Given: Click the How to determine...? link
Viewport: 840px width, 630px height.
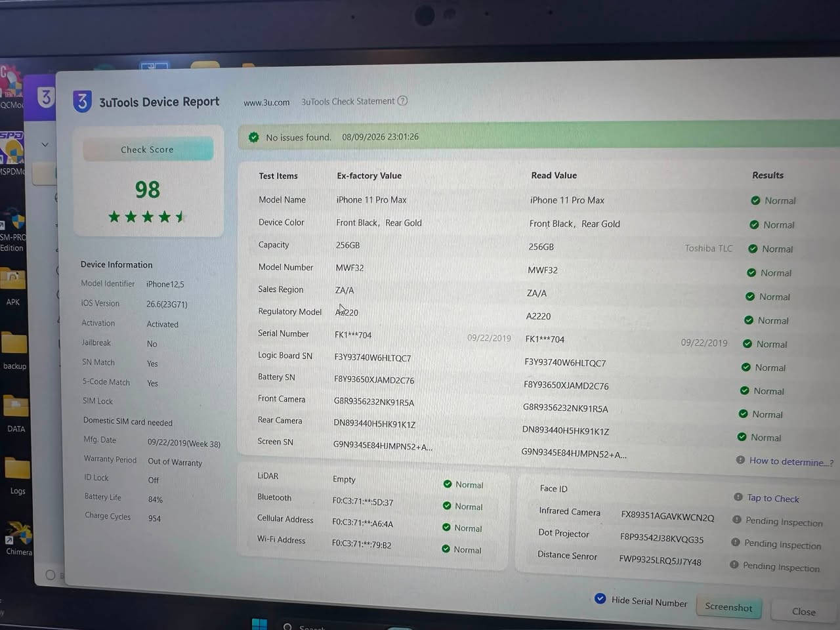Looking at the screenshot, I should point(791,461).
